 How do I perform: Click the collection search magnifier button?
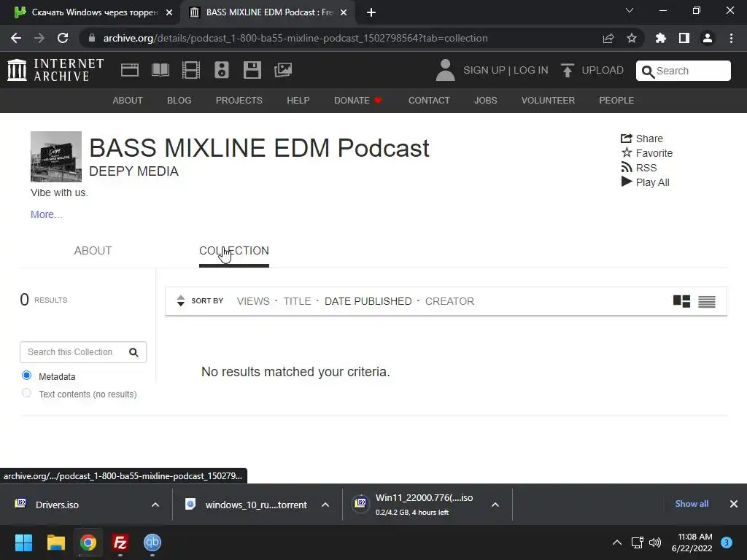tap(134, 352)
